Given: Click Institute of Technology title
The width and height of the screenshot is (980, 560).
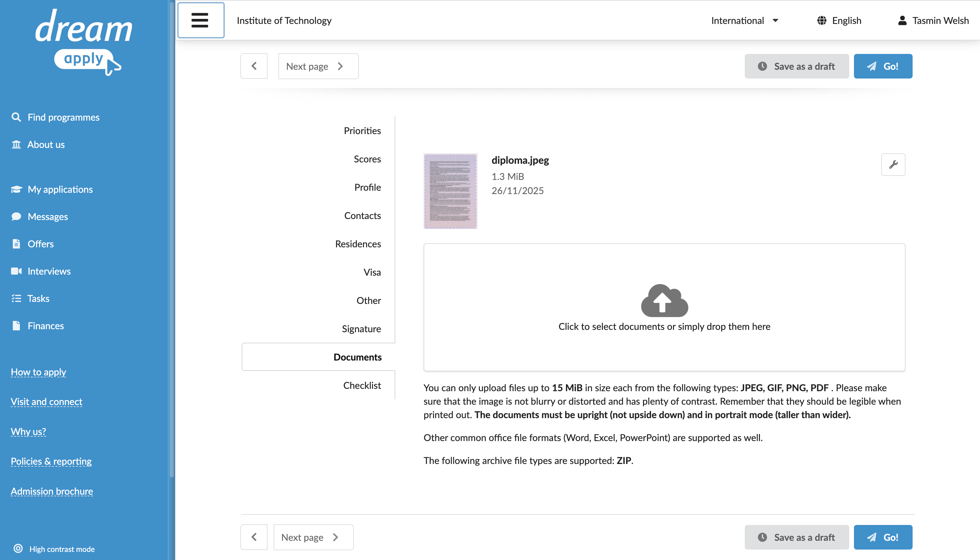Looking at the screenshot, I should 284,20.
